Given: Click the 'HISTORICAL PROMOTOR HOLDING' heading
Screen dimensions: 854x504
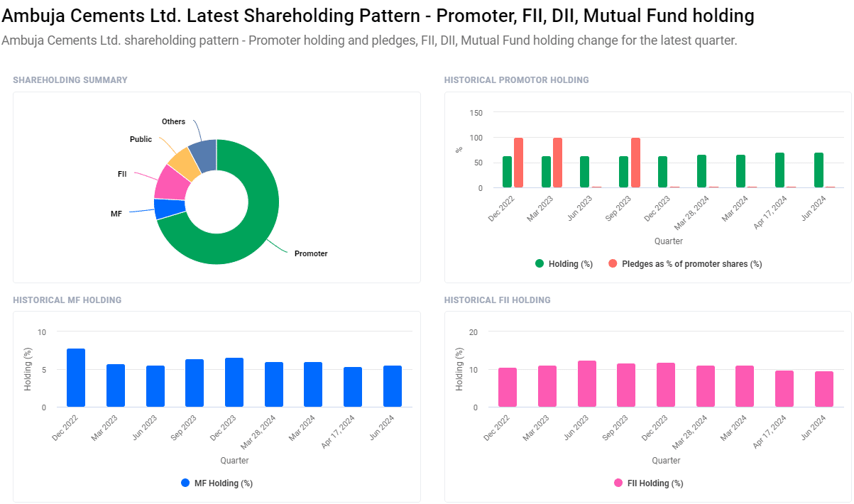Looking at the screenshot, I should [517, 80].
